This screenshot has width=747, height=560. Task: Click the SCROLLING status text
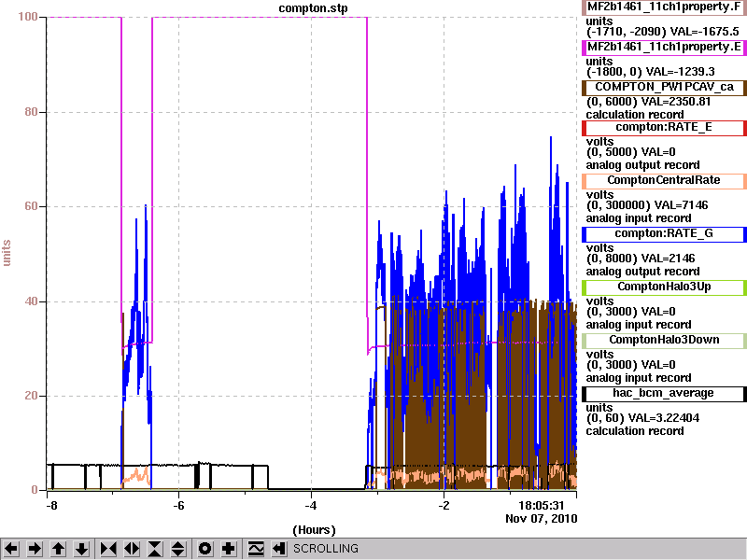(x=325, y=549)
